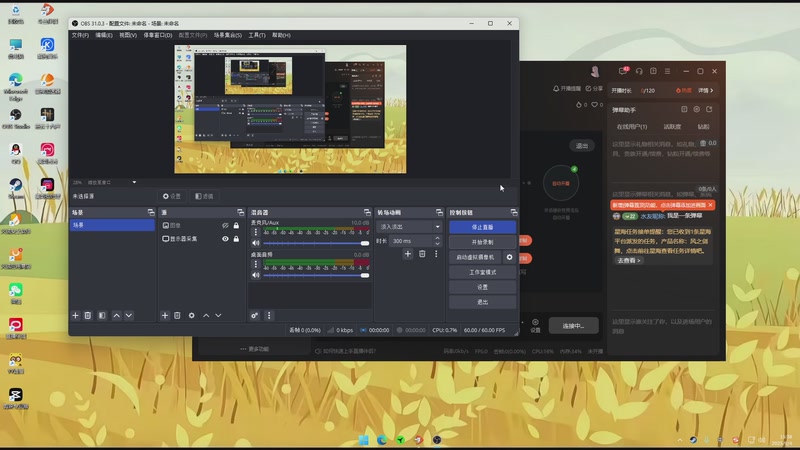
Task: Open options menu for 麦克风/Aux channel
Action: [x=256, y=232]
